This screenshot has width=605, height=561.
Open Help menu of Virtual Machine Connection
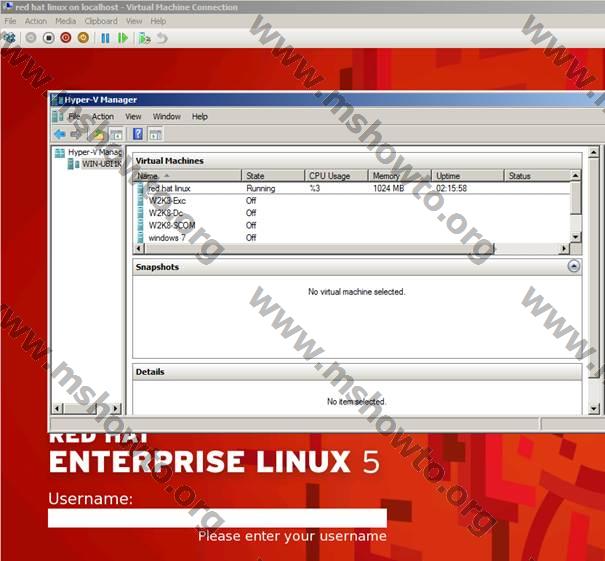(158, 21)
